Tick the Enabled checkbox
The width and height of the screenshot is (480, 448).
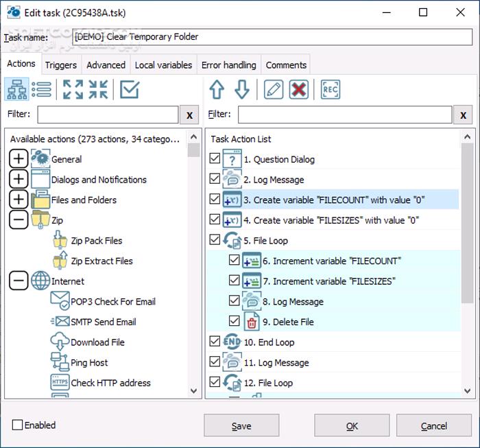pyautogui.click(x=17, y=425)
